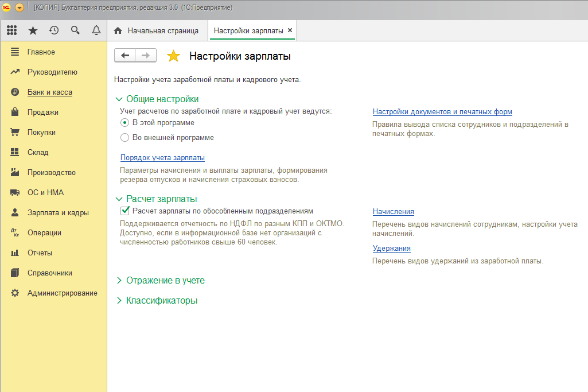Open the 'Начисления' link
588x392 pixels.
[x=393, y=212]
